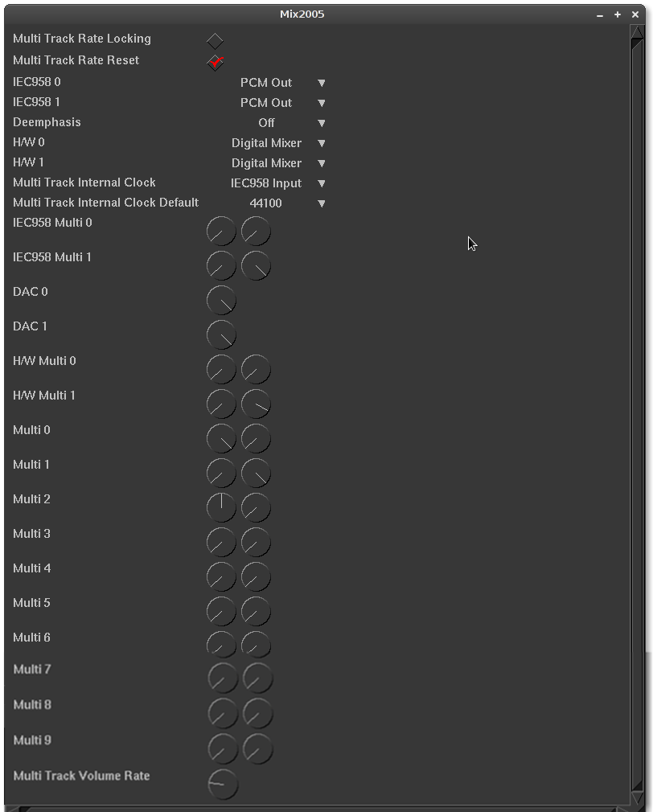Viewport: 653px width, 812px height.
Task: Click the vertical scrollbar up arrow
Action: coord(637,33)
